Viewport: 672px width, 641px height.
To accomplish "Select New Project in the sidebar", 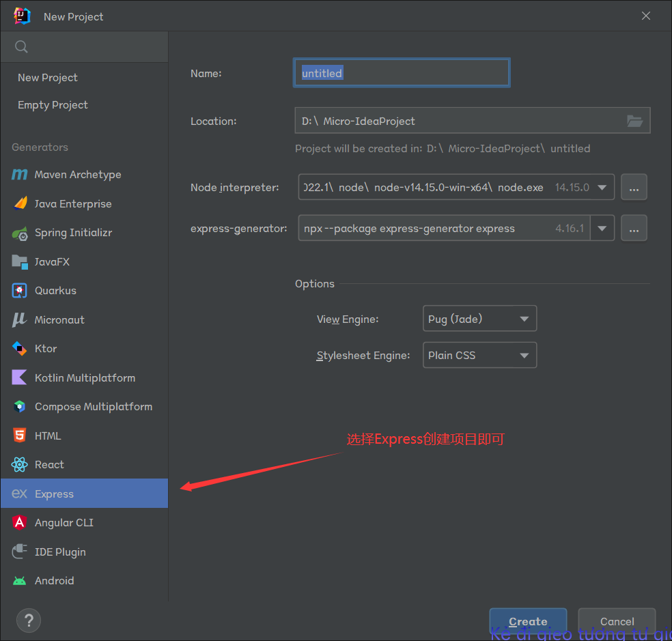I will coord(84,78).
